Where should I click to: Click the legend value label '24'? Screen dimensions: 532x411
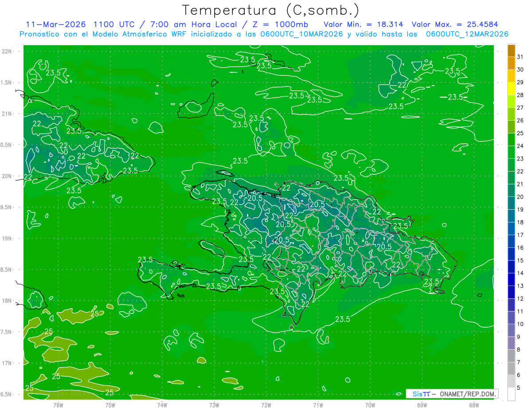(520, 146)
